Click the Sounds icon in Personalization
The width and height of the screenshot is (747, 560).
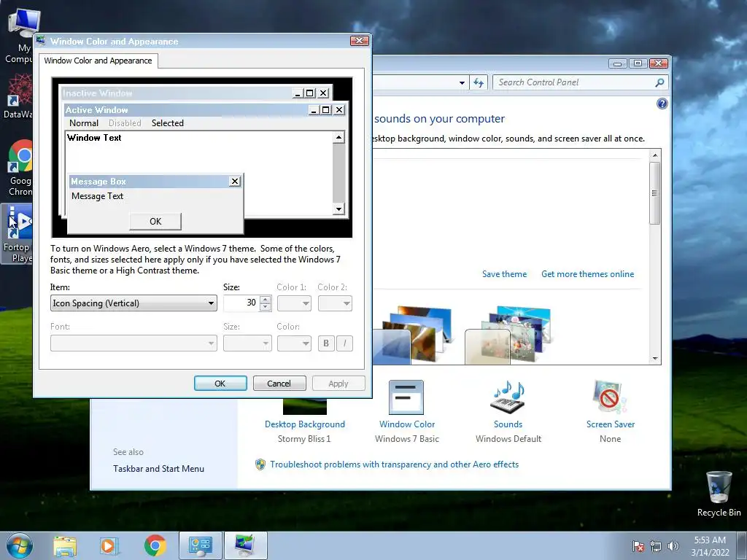click(x=508, y=397)
